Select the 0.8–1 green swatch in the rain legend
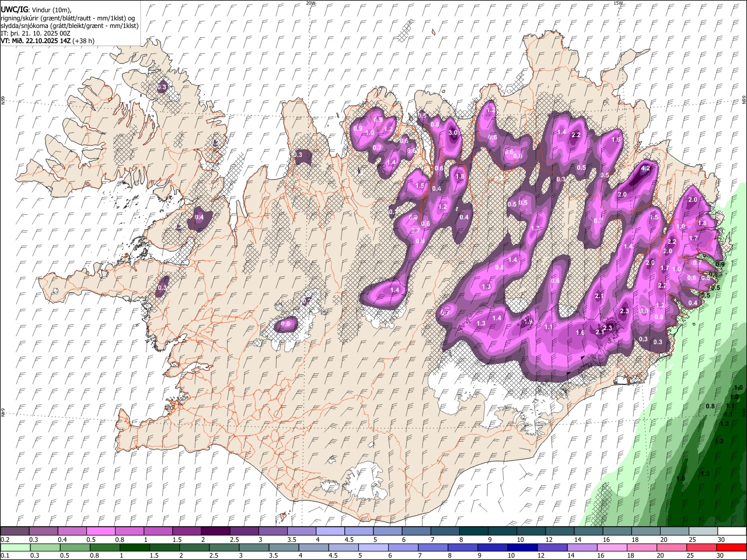 click(x=104, y=547)
